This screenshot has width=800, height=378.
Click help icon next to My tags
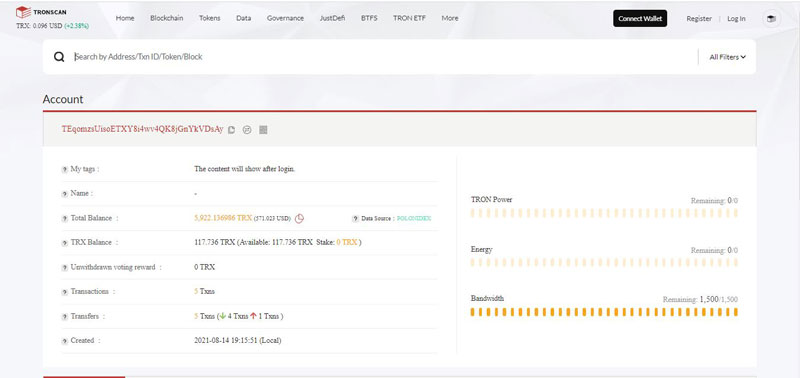pos(65,170)
